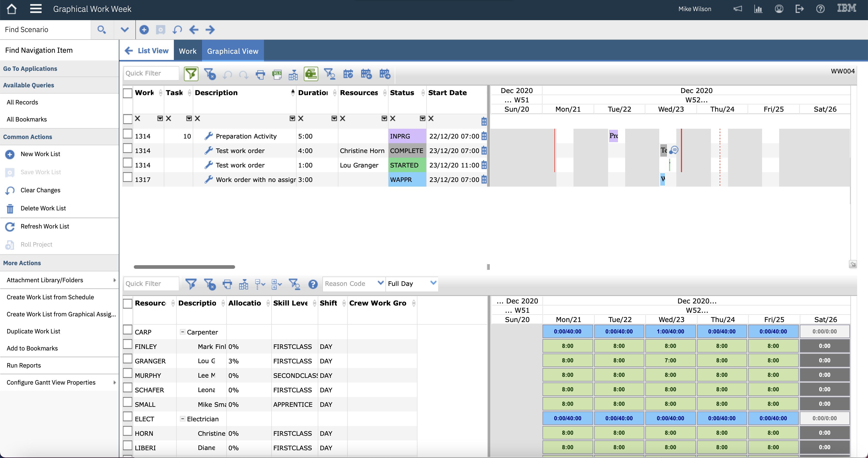Viewport: 868px width, 458px height.
Task: Click the sign out icon
Action: click(x=800, y=9)
